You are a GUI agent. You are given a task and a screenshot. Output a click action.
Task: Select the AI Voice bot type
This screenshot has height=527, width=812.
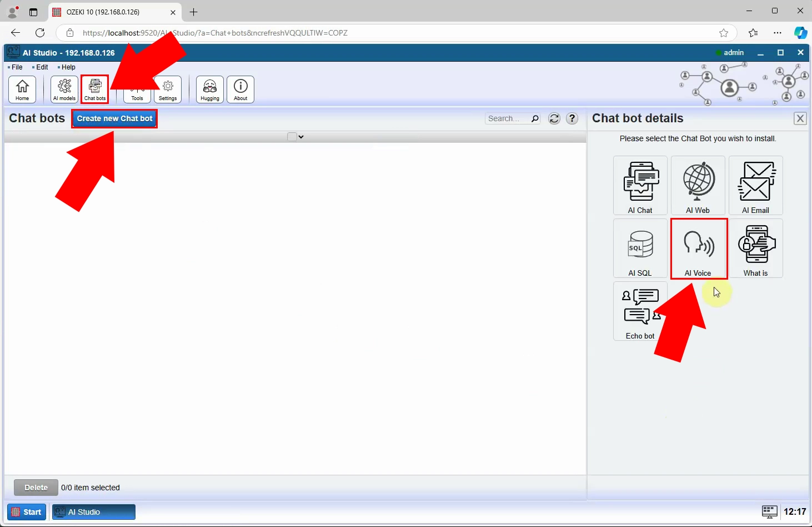click(x=698, y=248)
